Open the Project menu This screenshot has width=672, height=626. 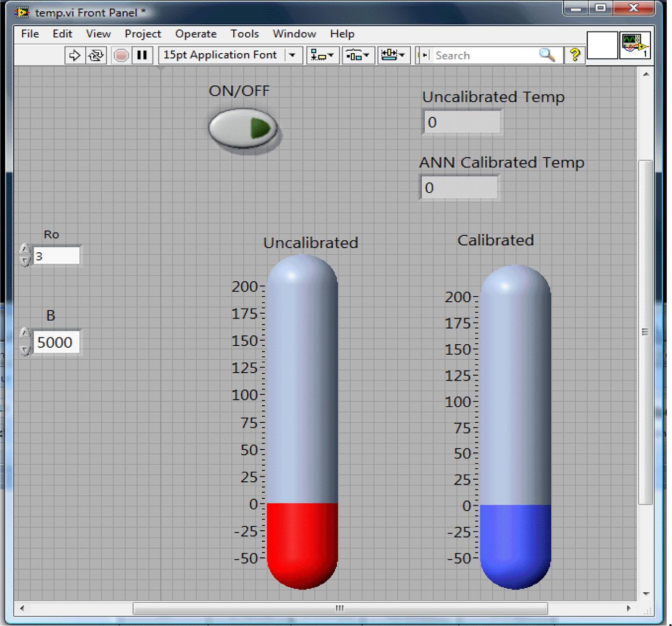143,34
